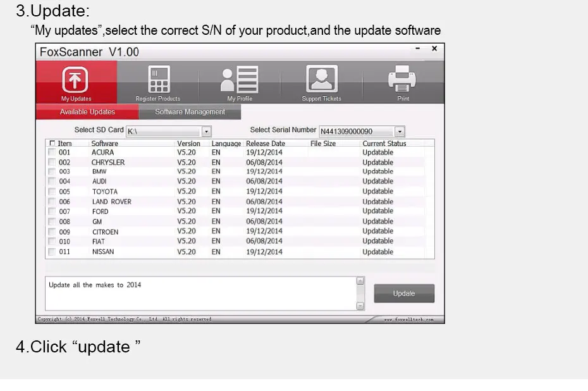
Task: Check the box for 011 NISSAN
Action: (x=52, y=251)
